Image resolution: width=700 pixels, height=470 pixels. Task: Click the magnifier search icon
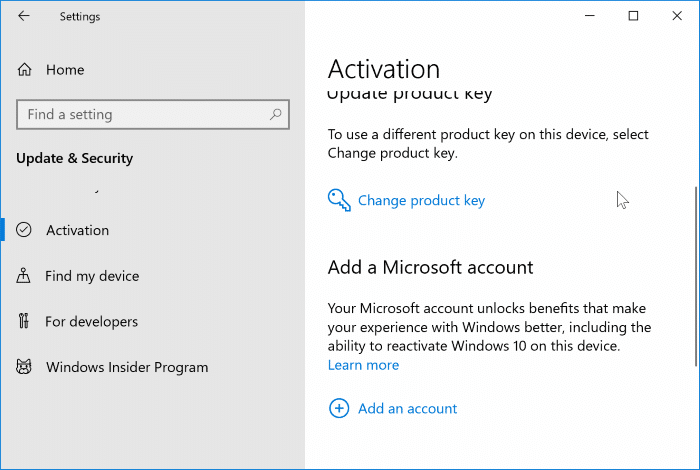click(x=275, y=114)
